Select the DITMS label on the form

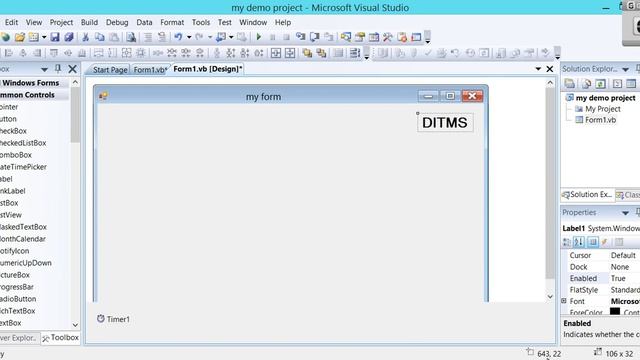pyautogui.click(x=445, y=122)
